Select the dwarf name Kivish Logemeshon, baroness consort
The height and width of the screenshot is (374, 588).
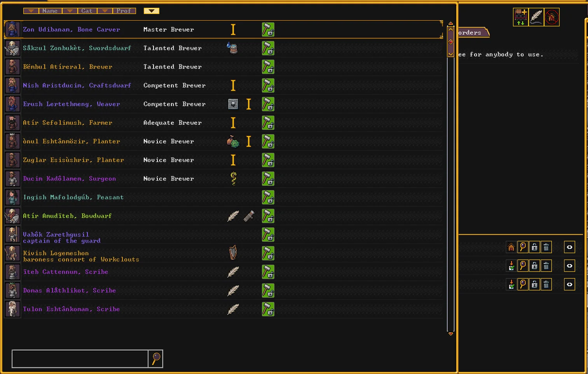tap(81, 256)
